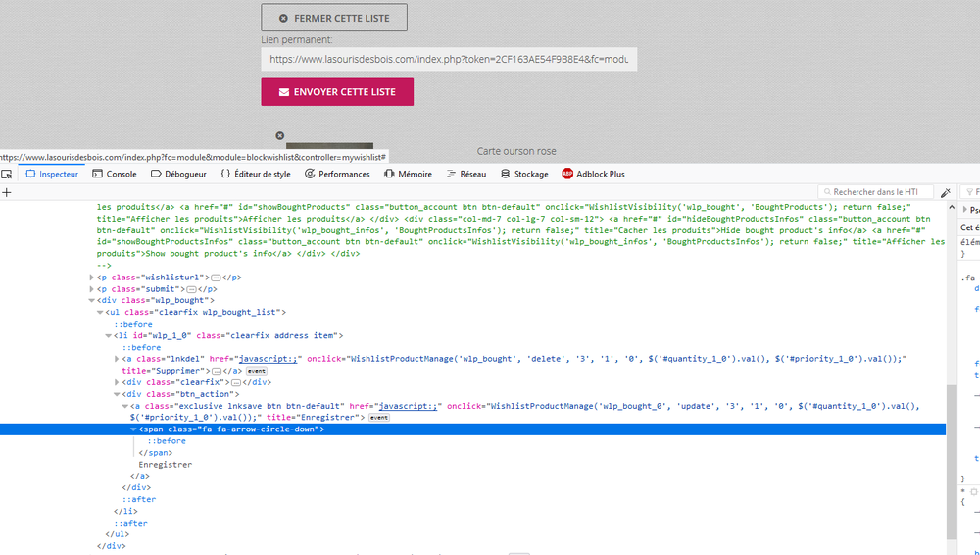The image size is (980, 555).
Task: Click the ellipsis badge in the lnkdel anchor
Action: tap(217, 371)
